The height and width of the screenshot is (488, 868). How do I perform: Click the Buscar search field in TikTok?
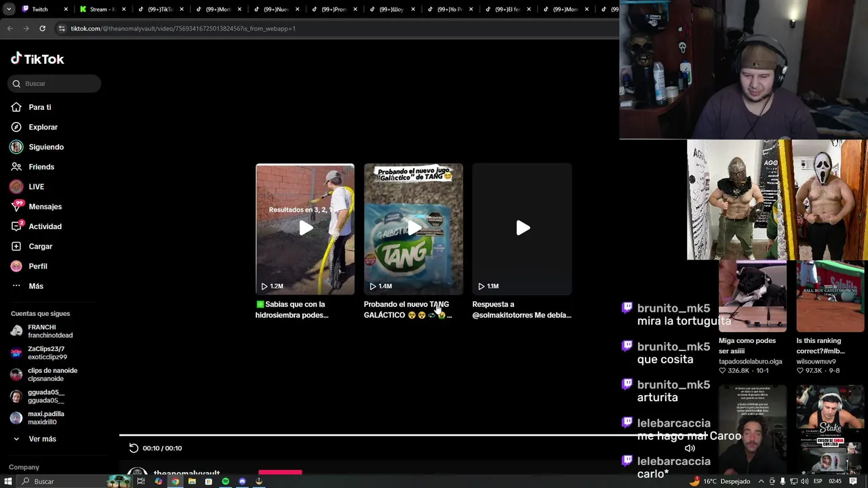pyautogui.click(x=54, y=83)
